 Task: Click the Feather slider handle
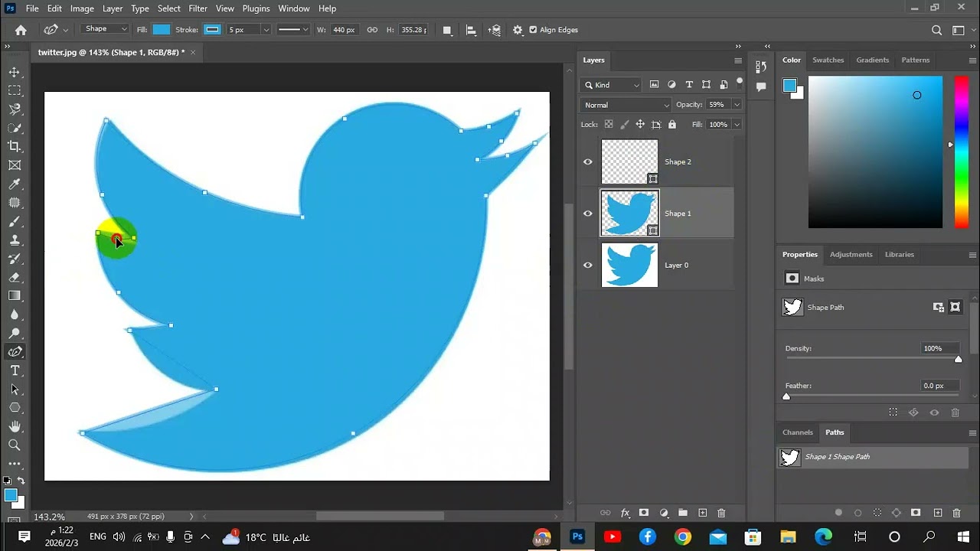pyautogui.click(x=786, y=396)
